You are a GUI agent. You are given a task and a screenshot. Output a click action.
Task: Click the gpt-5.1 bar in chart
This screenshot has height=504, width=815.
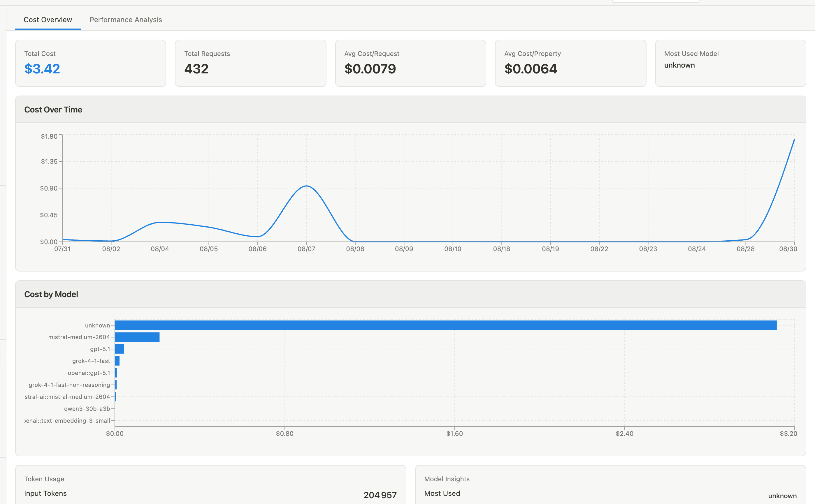120,349
